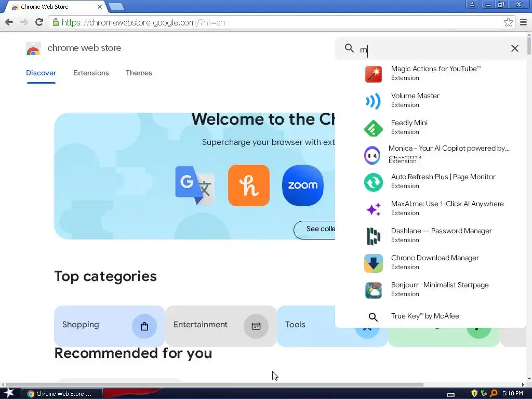This screenshot has width=532, height=399.
Task: Click the browser forward arrow
Action: tap(24, 22)
